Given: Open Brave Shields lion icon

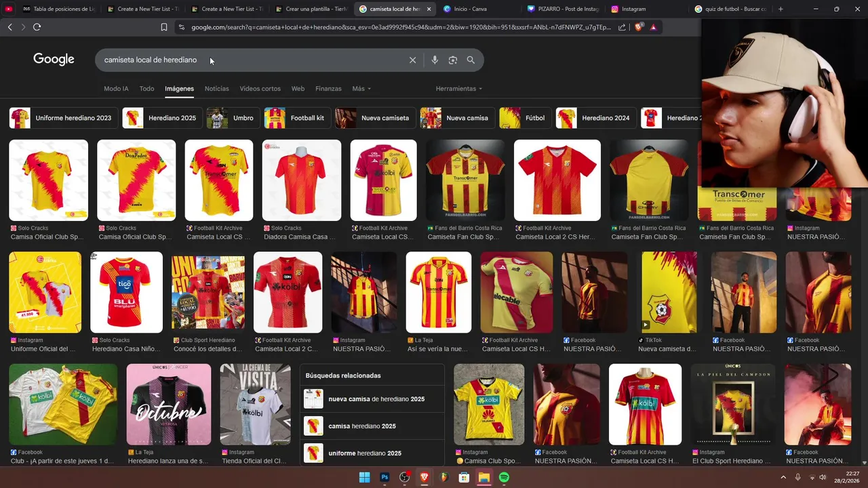Looking at the screenshot, I should pyautogui.click(x=638, y=27).
